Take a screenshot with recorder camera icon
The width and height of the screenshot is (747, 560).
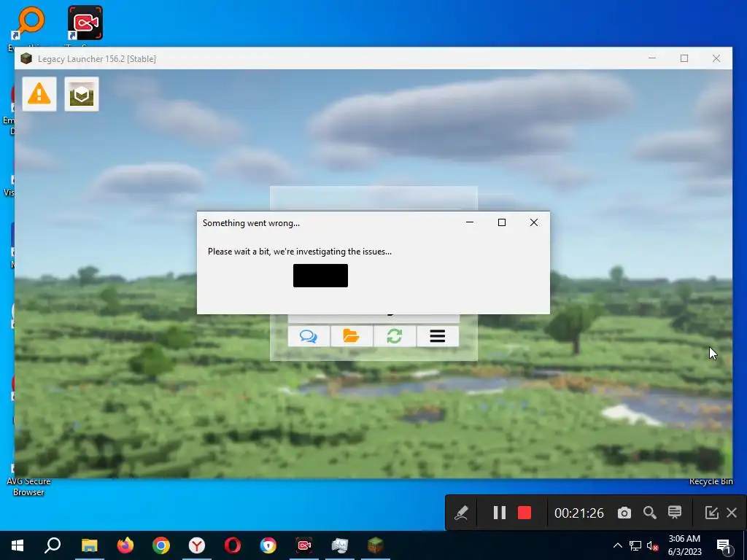(x=624, y=513)
